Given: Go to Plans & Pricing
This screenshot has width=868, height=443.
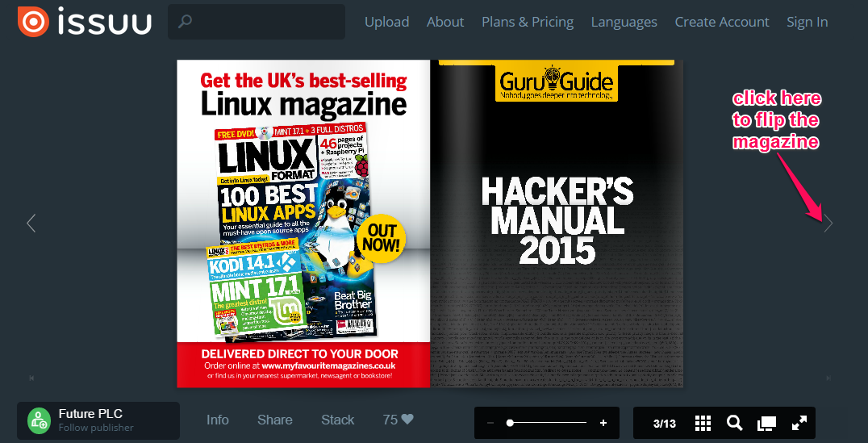Looking at the screenshot, I should click(x=528, y=22).
